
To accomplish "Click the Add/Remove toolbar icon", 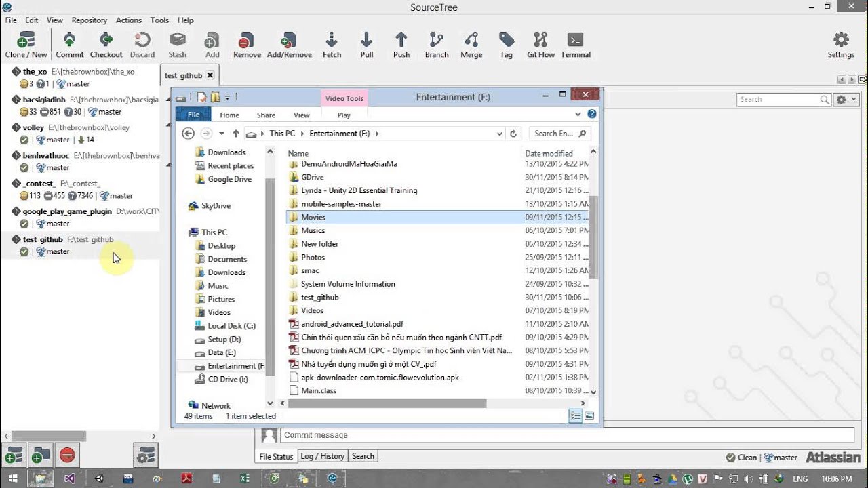I will pos(289,45).
